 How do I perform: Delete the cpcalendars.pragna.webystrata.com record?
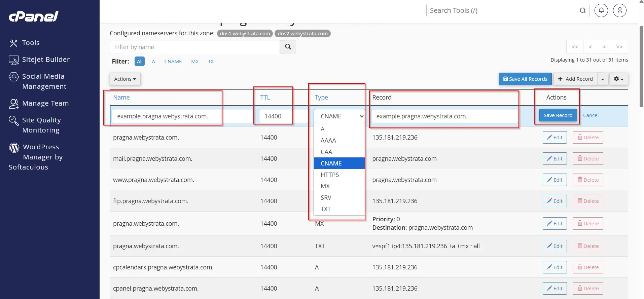[588, 267]
